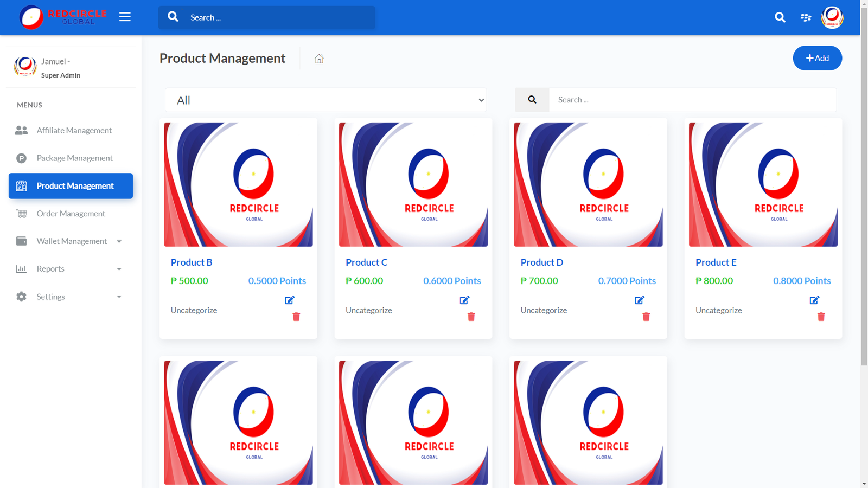The width and height of the screenshot is (868, 488).
Task: Click Uncategorize label under Product E
Action: pyautogui.click(x=719, y=310)
